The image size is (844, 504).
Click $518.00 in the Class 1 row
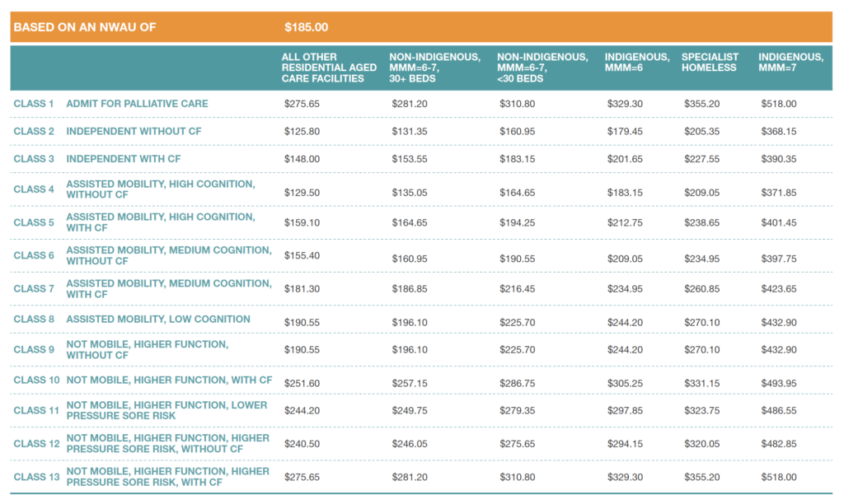click(x=779, y=104)
